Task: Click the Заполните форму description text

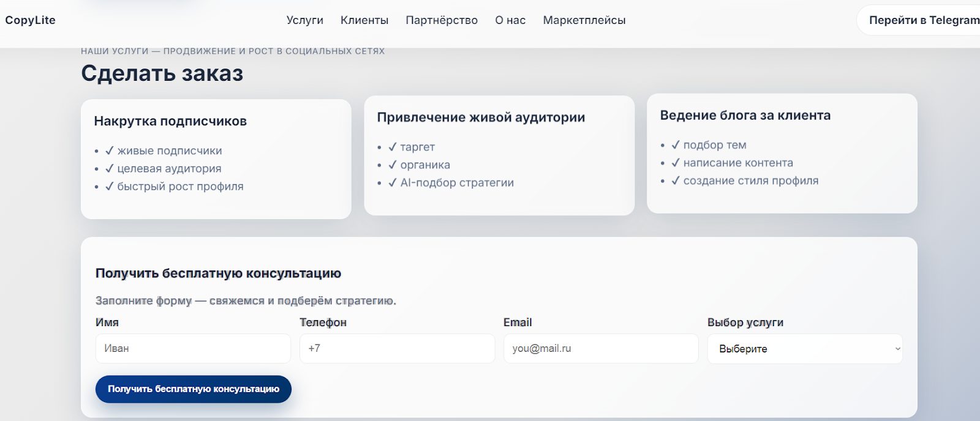Action: (246, 301)
